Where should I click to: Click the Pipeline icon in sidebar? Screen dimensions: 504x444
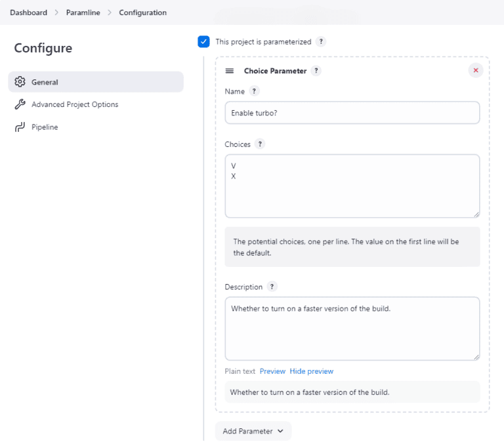tap(20, 127)
